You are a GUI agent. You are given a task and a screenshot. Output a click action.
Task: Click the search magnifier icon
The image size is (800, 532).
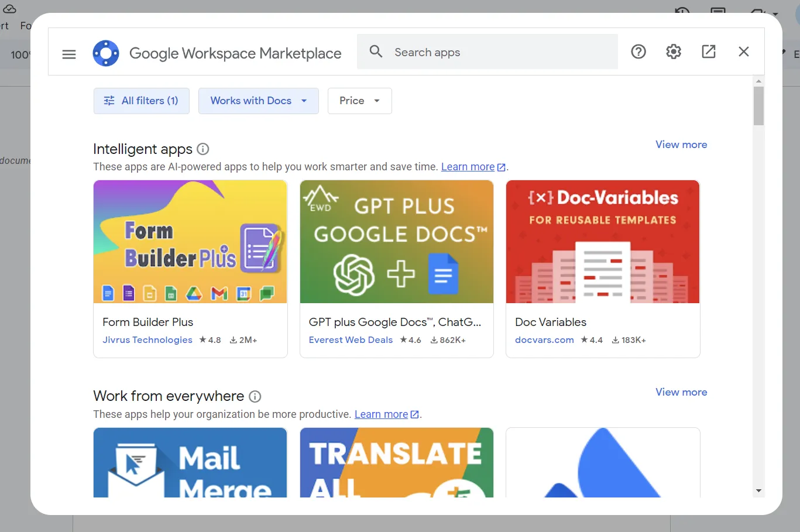point(376,52)
